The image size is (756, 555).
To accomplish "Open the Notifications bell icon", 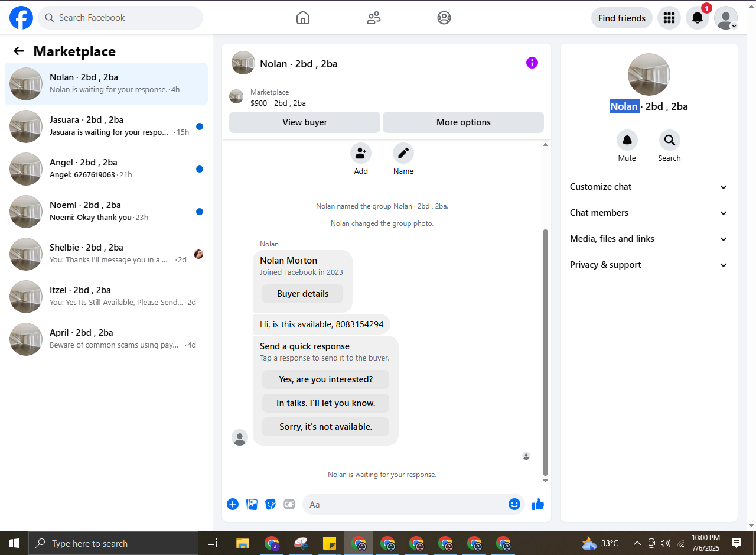I will coord(697,18).
